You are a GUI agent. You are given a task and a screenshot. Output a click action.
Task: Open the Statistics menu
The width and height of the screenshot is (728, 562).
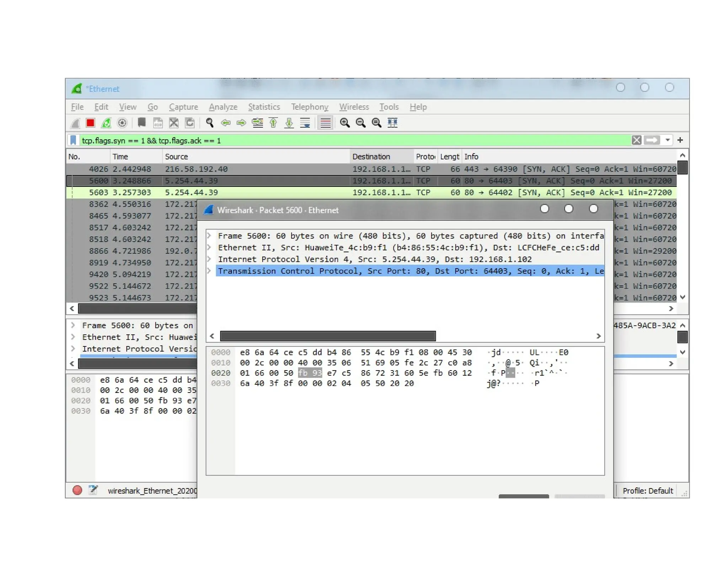pyautogui.click(x=264, y=107)
